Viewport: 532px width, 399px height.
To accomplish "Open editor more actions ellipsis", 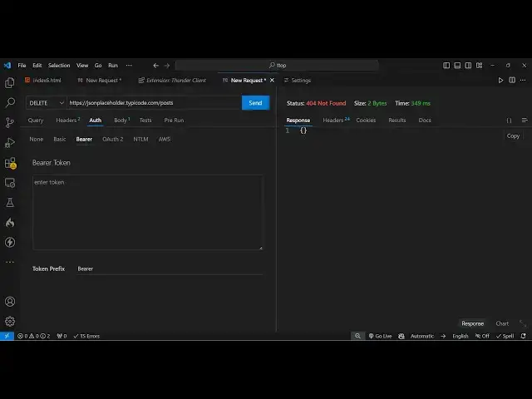I will pyautogui.click(x=523, y=80).
